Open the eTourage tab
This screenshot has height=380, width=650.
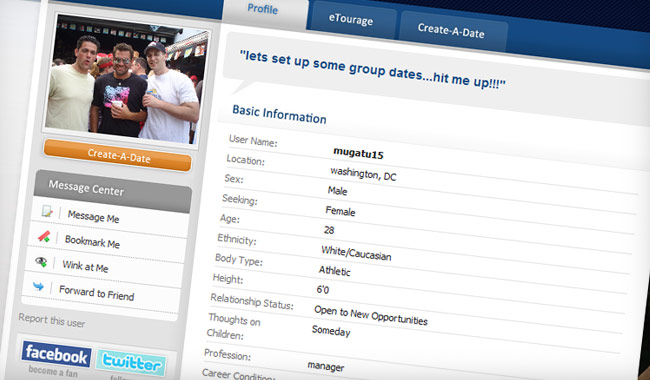click(351, 20)
